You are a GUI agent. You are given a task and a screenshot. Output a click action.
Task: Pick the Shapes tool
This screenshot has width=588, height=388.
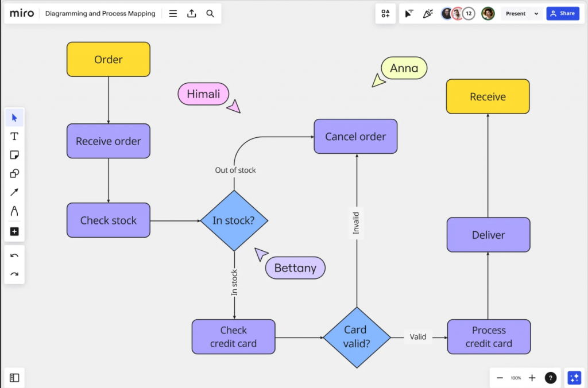14,173
